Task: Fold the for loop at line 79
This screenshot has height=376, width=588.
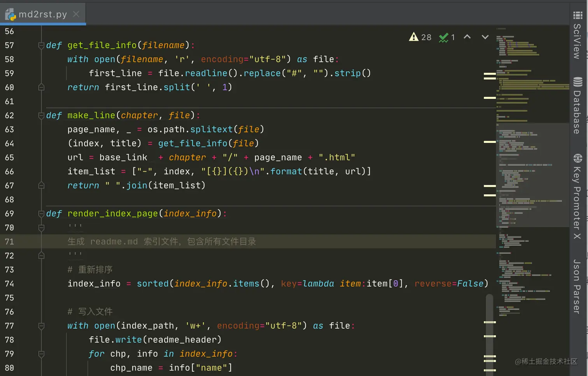Action: [41, 354]
